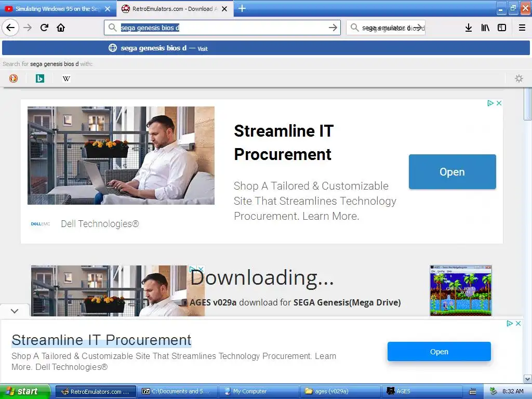Open AdChoices info on top ad
Viewport: 532px width, 399px height.
click(490, 103)
